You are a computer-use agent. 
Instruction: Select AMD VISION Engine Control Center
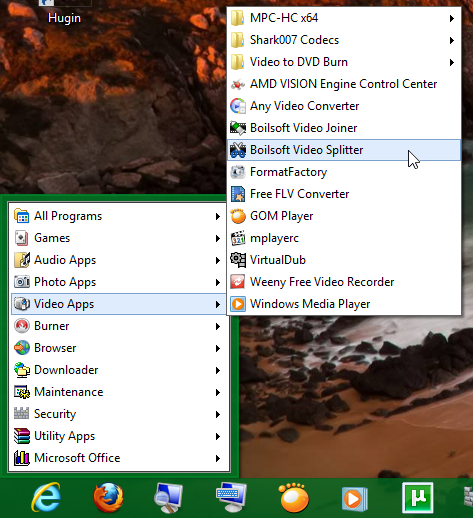pyautogui.click(x=344, y=84)
